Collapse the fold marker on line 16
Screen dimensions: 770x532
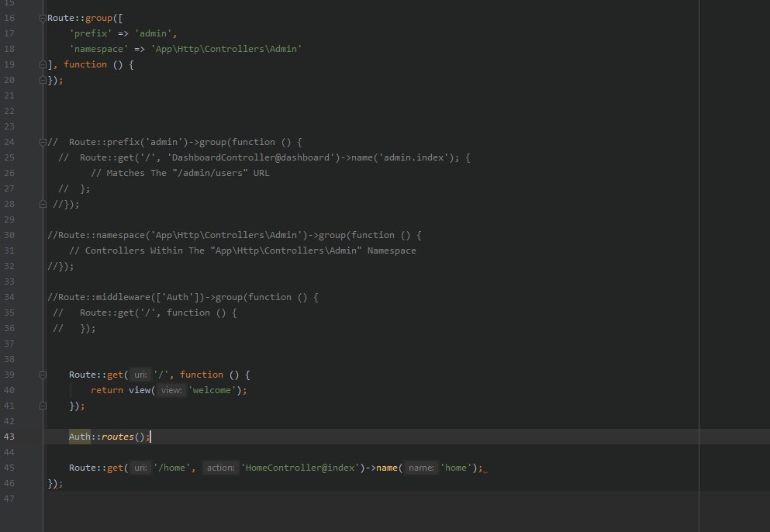43,18
